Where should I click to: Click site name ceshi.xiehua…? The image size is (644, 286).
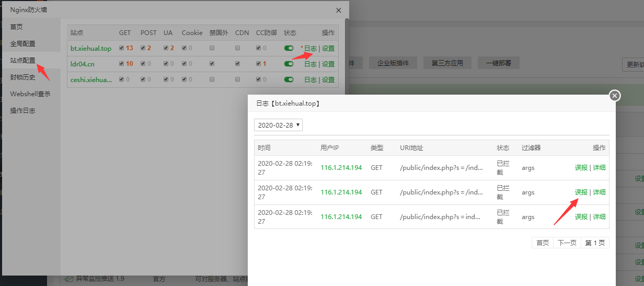pyautogui.click(x=91, y=79)
